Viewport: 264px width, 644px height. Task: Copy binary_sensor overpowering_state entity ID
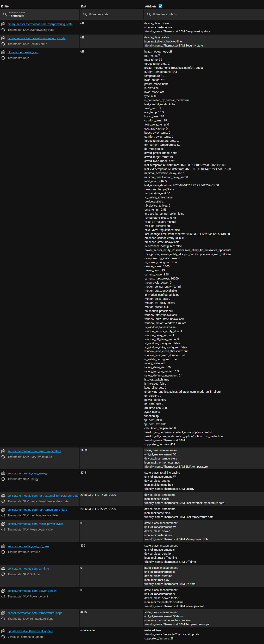(3, 24)
